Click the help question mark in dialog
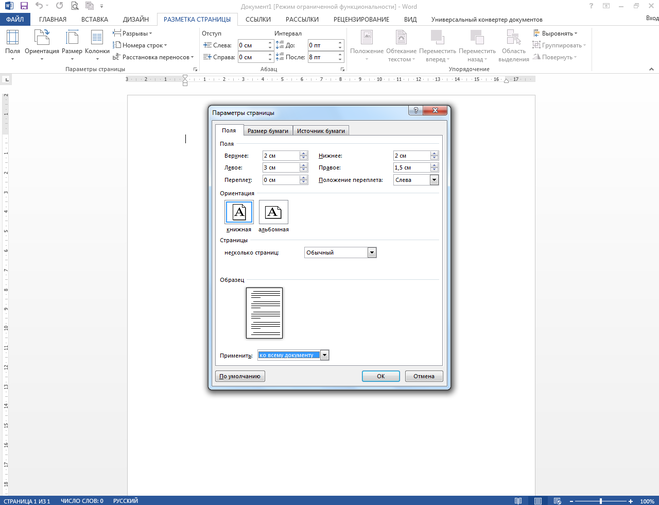Image resolution: width=659 pixels, height=505 pixels. coord(415,112)
